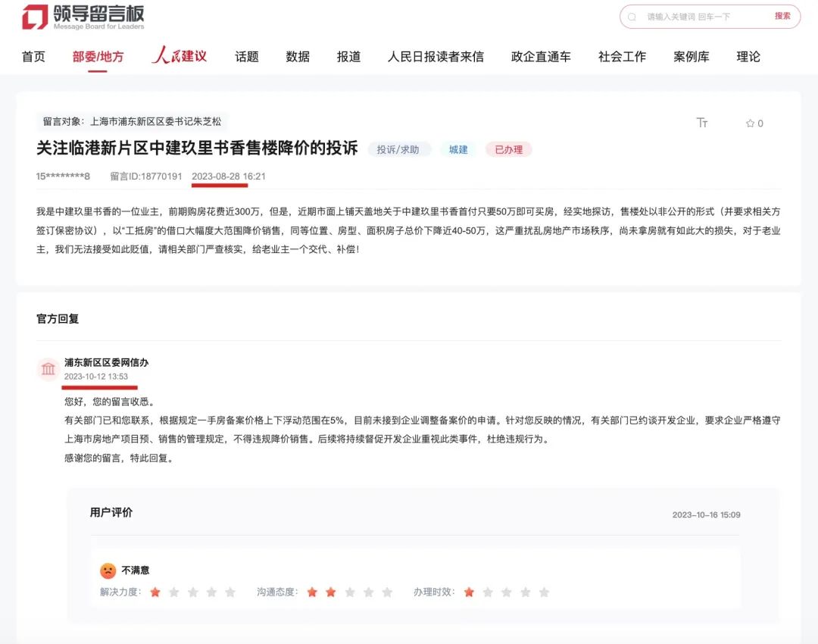Image resolution: width=818 pixels, height=644 pixels.
Task: Click the user number 15*********8
Action: (x=63, y=177)
